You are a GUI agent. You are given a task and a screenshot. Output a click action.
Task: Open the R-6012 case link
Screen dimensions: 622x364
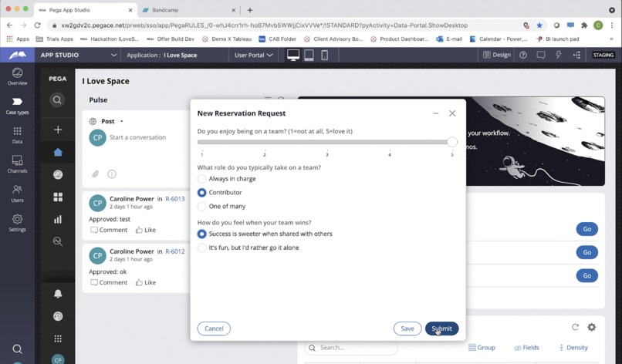pyautogui.click(x=175, y=251)
